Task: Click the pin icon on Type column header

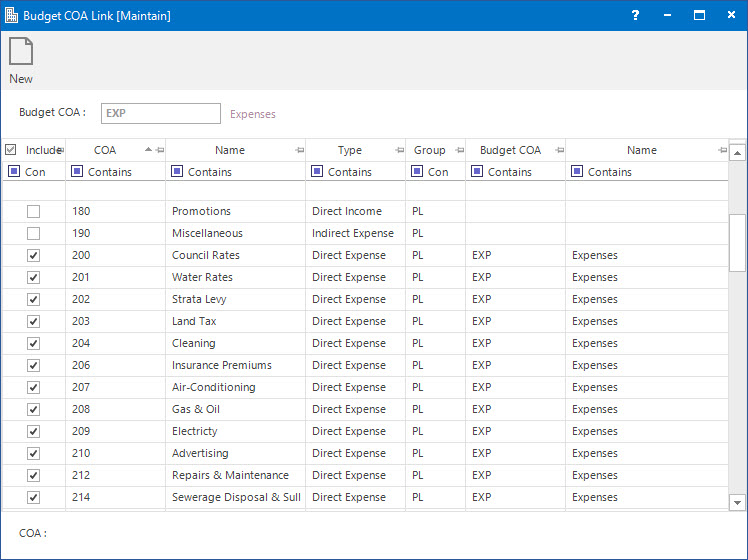Action: [399, 150]
